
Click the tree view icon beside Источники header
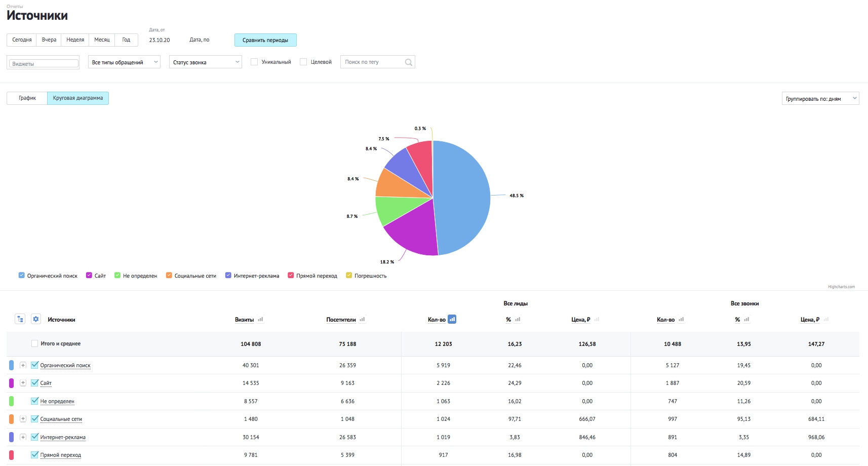pyautogui.click(x=20, y=319)
